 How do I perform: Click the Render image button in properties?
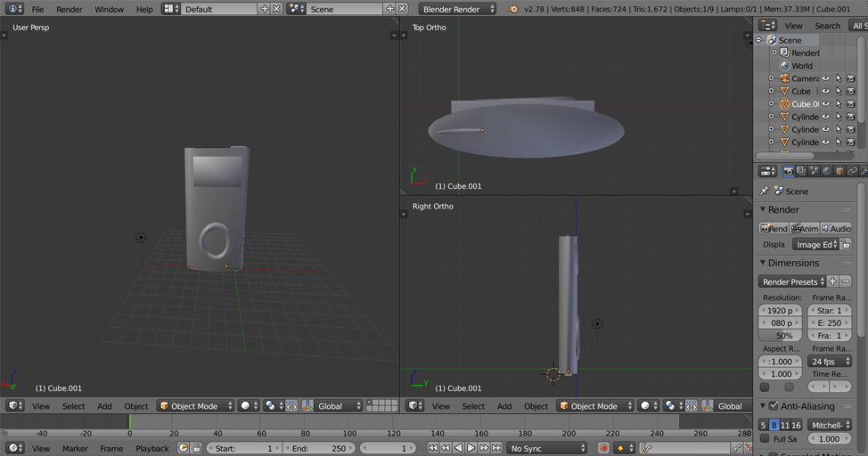773,229
